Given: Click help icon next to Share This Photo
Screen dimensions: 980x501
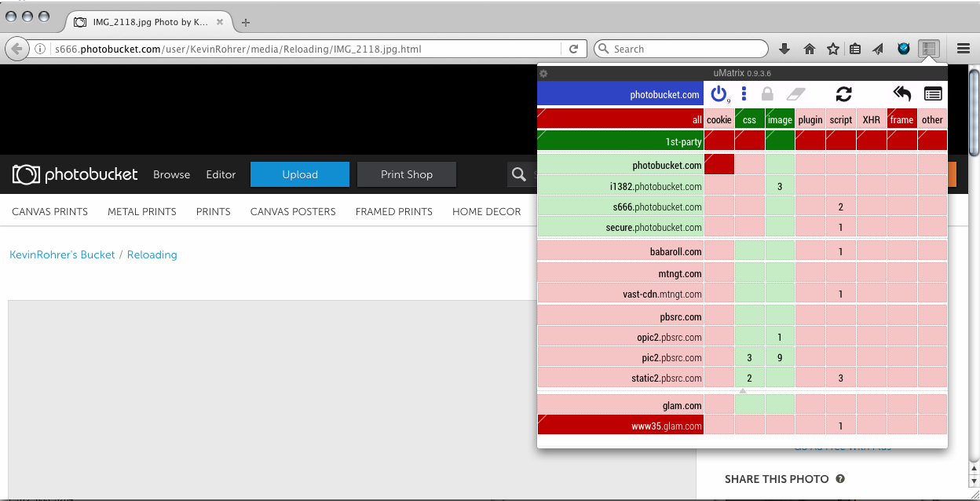Looking at the screenshot, I should 840,479.
